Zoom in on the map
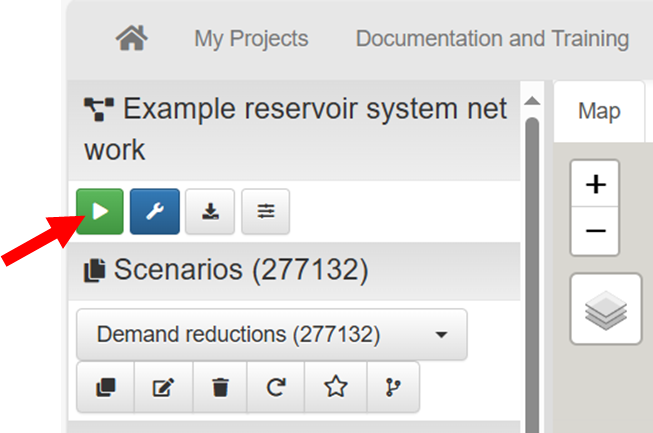The width and height of the screenshot is (653, 433). pos(595,185)
